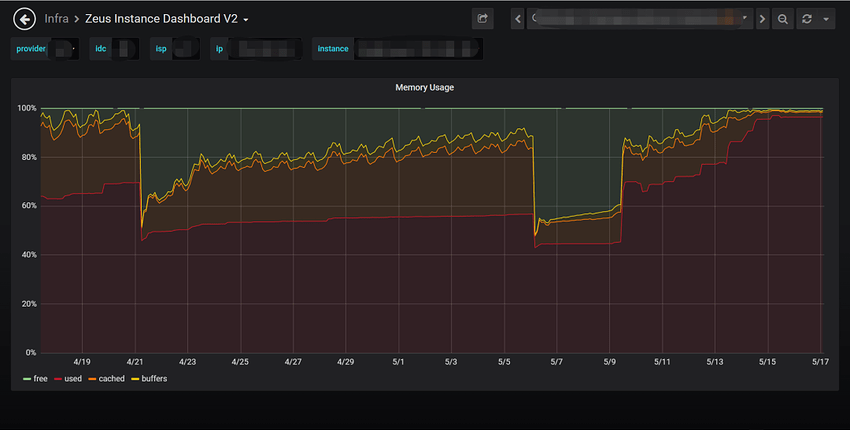The image size is (850, 430).
Task: Click the 4/23 x-axis date label
Action: tap(188, 362)
